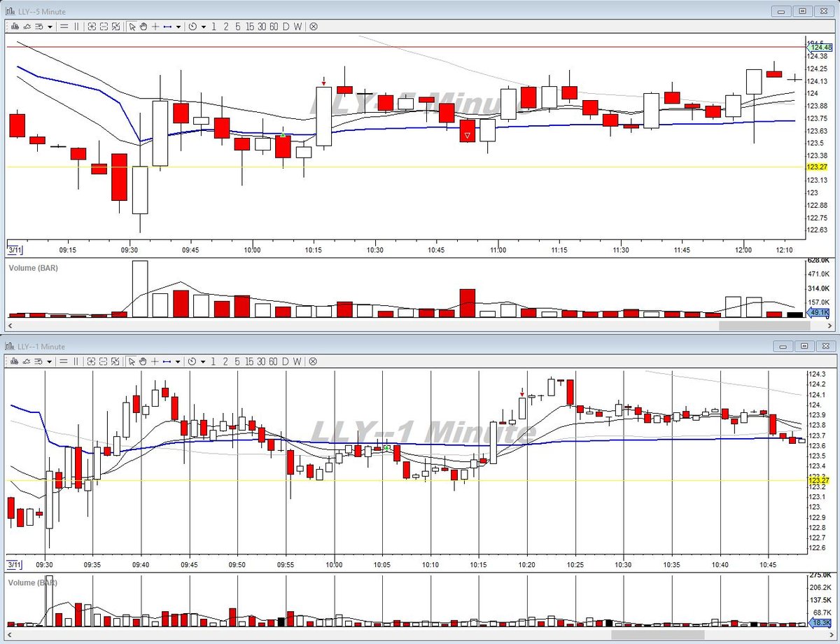840x644 pixels.
Task: Select hand pan tool in 1 Minute toolbar
Action: (x=143, y=361)
